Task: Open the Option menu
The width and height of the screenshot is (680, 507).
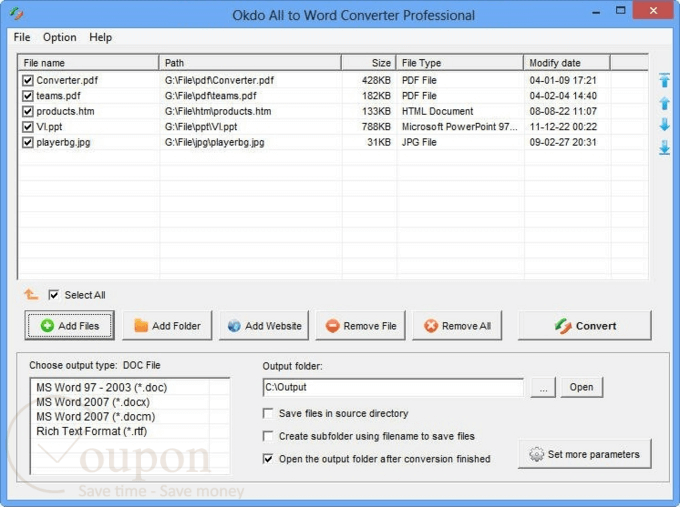Action: pyautogui.click(x=59, y=37)
